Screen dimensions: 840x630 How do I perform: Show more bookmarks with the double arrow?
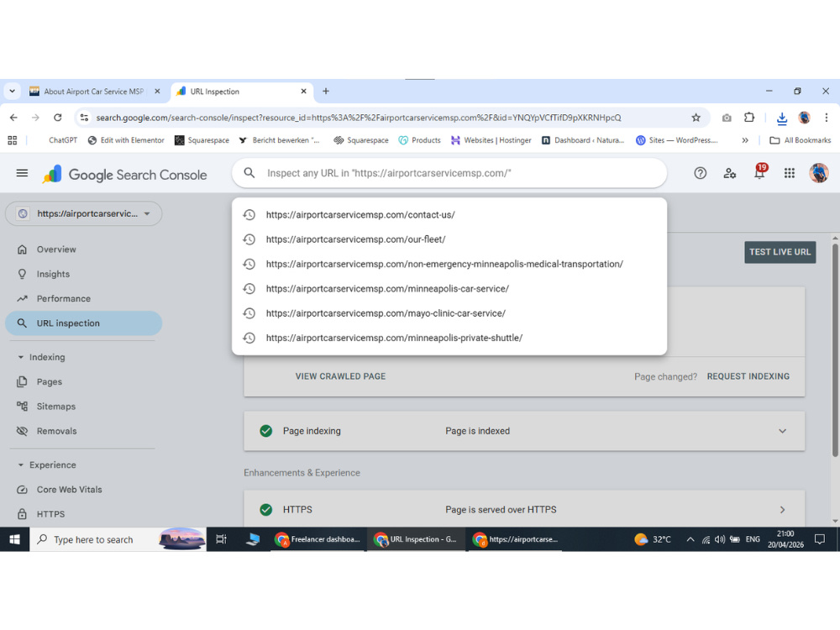[745, 140]
